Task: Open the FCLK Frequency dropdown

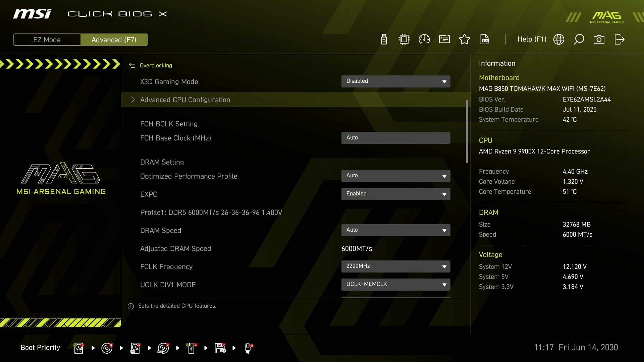Action: [x=396, y=266]
